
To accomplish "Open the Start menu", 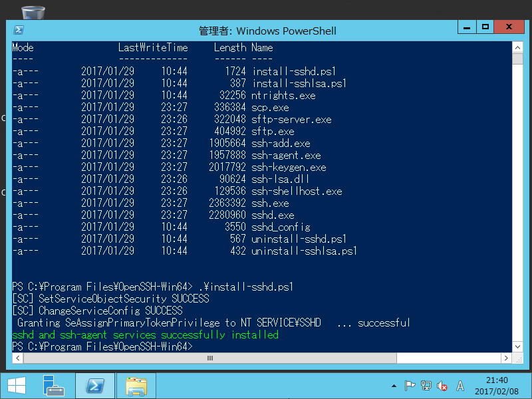I will tap(16, 386).
